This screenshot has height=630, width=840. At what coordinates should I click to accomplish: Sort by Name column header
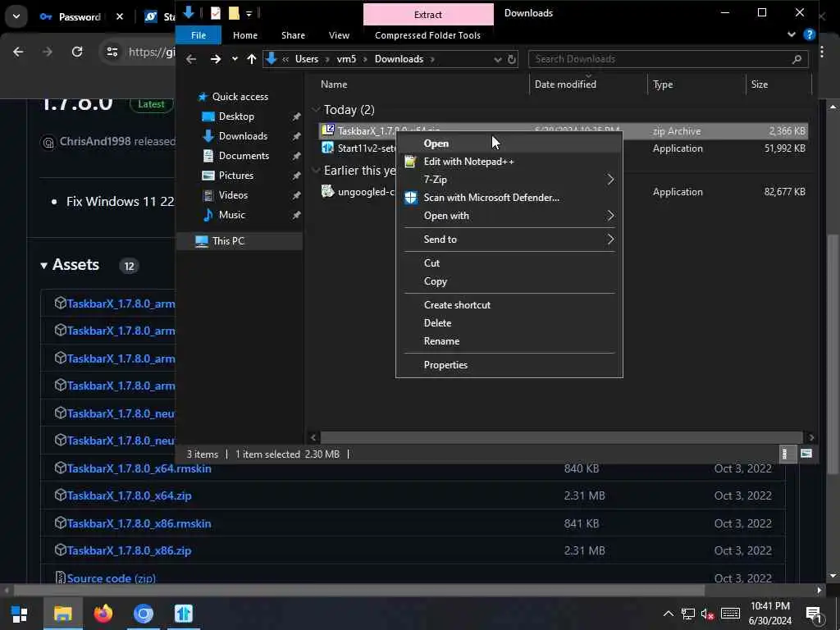click(x=334, y=84)
